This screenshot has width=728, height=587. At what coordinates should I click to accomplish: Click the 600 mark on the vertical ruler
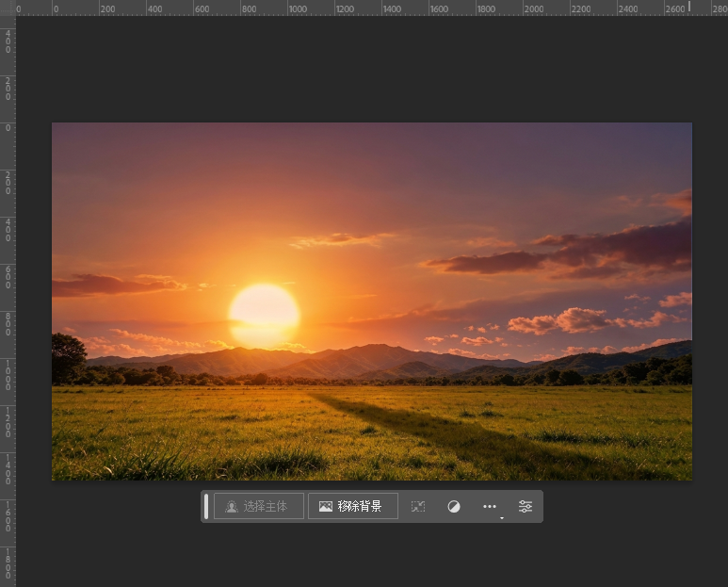[x=8, y=277]
